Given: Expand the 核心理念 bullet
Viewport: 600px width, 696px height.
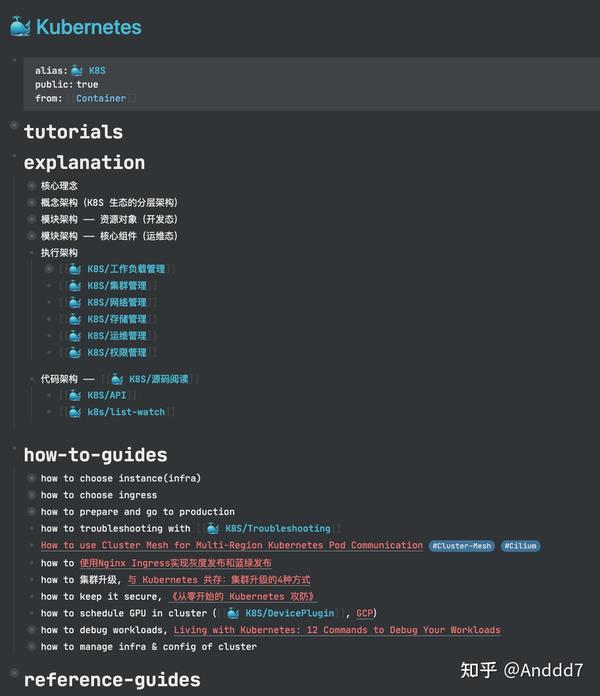Looking at the screenshot, I should point(32,186).
